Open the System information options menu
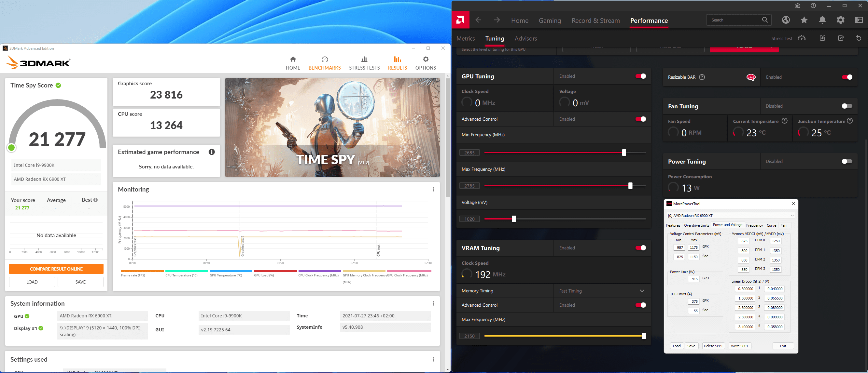This screenshot has height=373, width=868. (433, 303)
